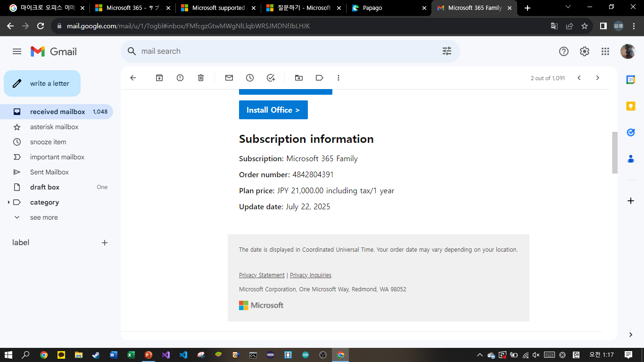Click the Install Office button
The height and width of the screenshot is (362, 644).
pos(273,110)
